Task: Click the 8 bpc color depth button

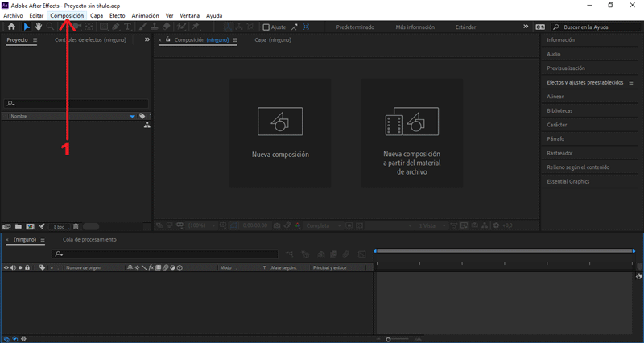Action: point(59,227)
